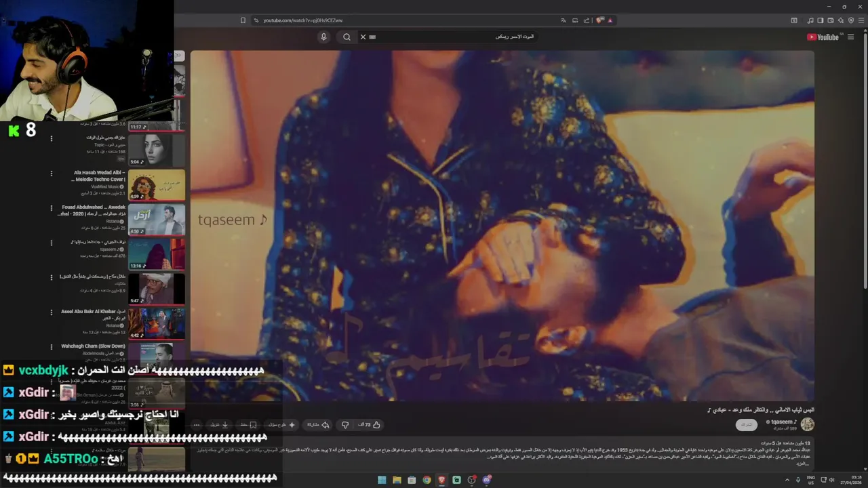Image resolution: width=868 pixels, height=488 pixels.
Task: Open the translate page icon in address bar
Action: pyautogui.click(x=563, y=20)
